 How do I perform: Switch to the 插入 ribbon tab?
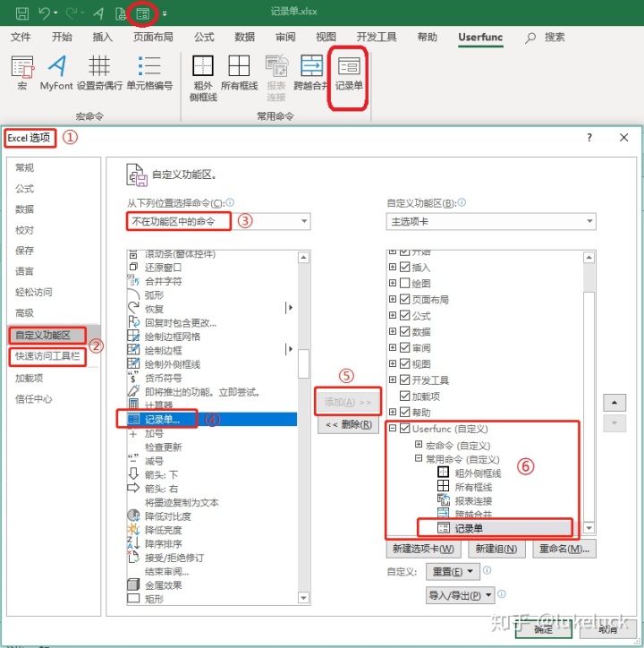click(x=103, y=38)
